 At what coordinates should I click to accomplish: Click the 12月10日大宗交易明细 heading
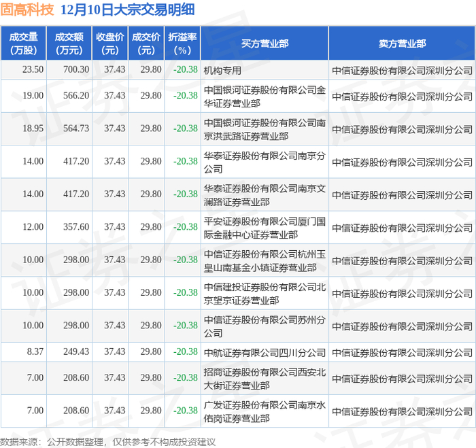128,10
